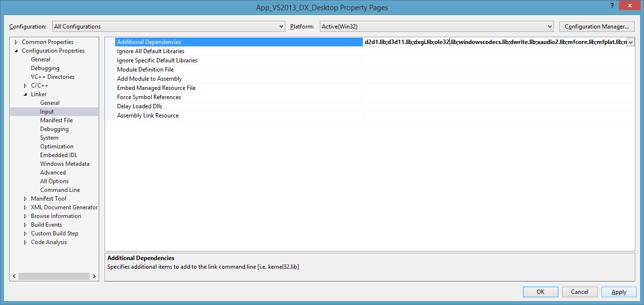644x305 pixels.
Task: Click the Apply button
Action: pos(619,292)
